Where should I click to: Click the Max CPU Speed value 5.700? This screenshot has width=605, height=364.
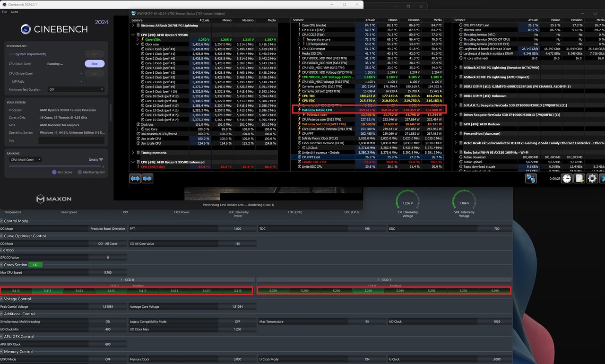[108, 272]
